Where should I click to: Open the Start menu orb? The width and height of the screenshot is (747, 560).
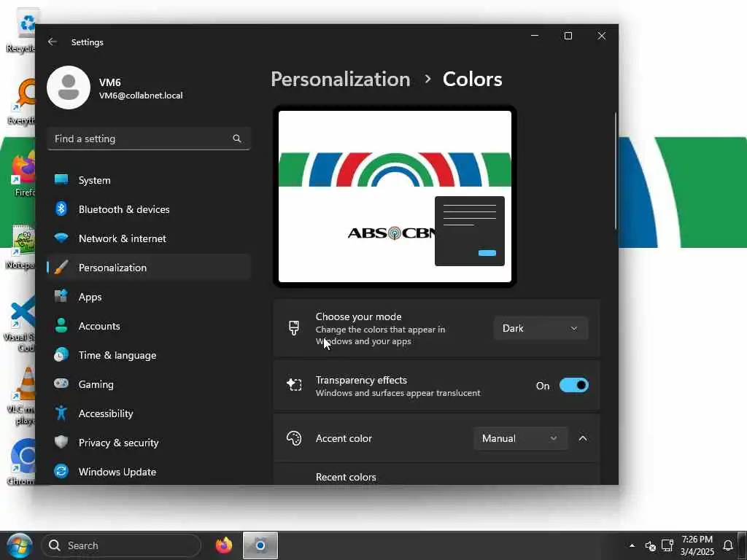tap(19, 545)
